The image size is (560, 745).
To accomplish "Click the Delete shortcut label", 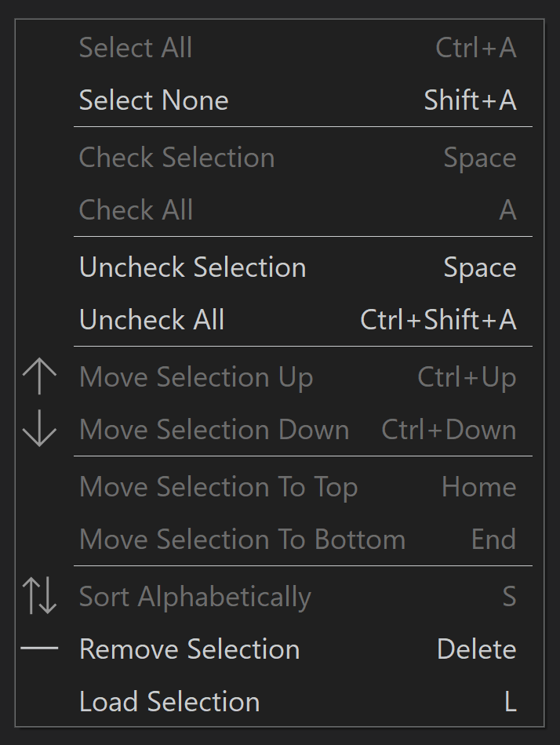I will pyautogui.click(x=477, y=649).
